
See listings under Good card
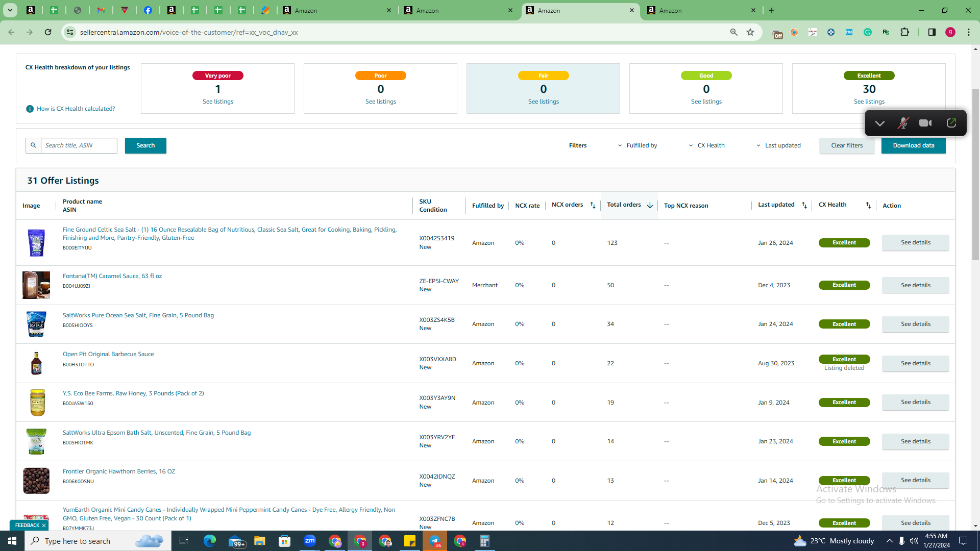click(706, 102)
